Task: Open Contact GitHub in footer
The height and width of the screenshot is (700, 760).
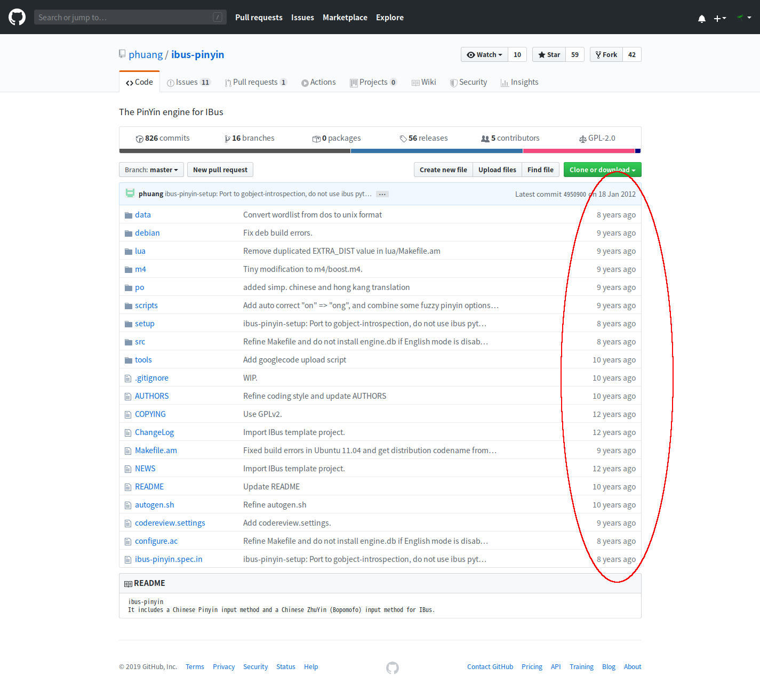Action: click(490, 667)
